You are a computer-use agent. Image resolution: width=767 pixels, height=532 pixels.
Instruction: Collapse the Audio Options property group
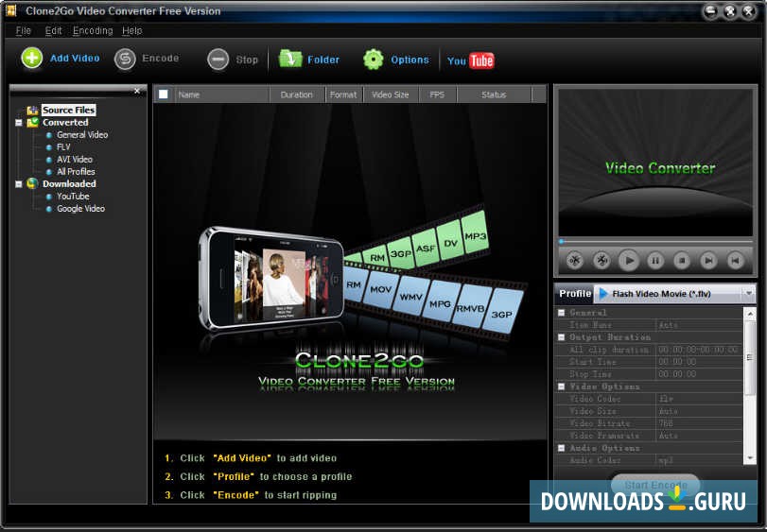point(562,448)
